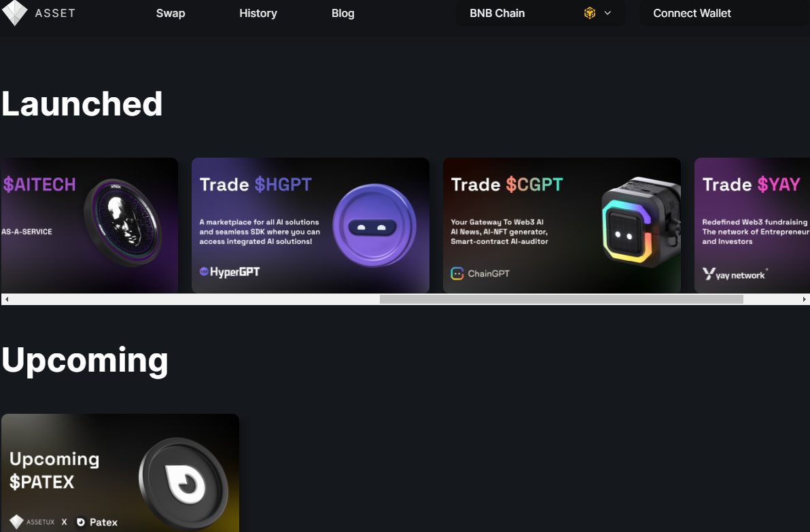Click the Asset diamond logo icon
Screen dimensions: 810x532
click(x=14, y=12)
